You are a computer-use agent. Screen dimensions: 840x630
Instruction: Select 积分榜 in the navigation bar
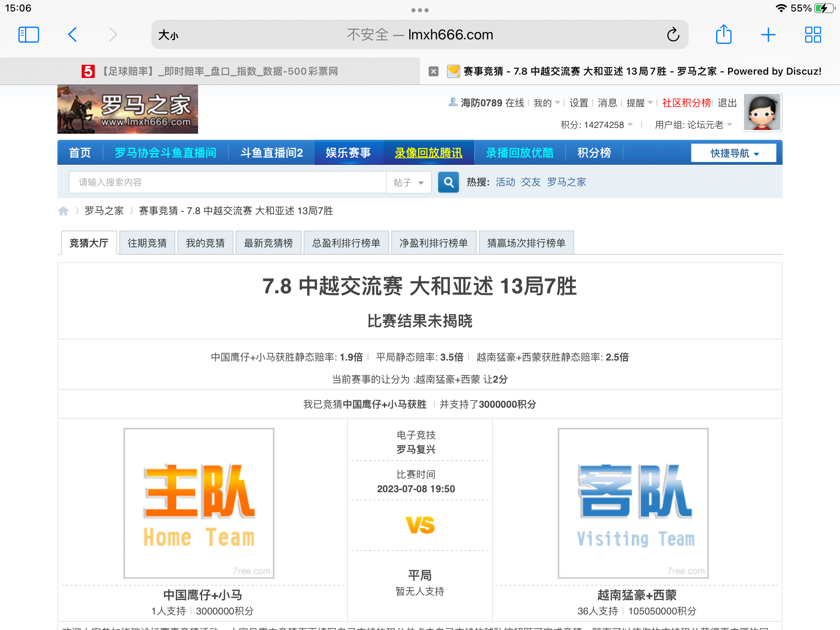pyautogui.click(x=594, y=153)
